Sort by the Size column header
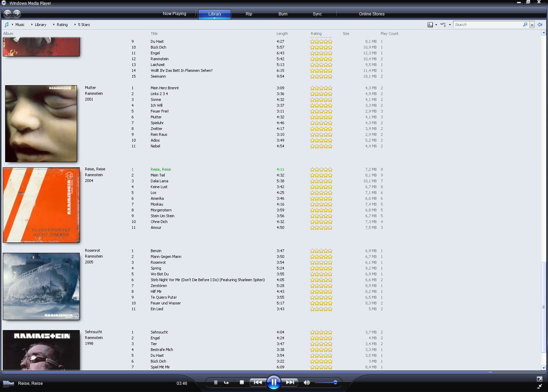 (346, 34)
